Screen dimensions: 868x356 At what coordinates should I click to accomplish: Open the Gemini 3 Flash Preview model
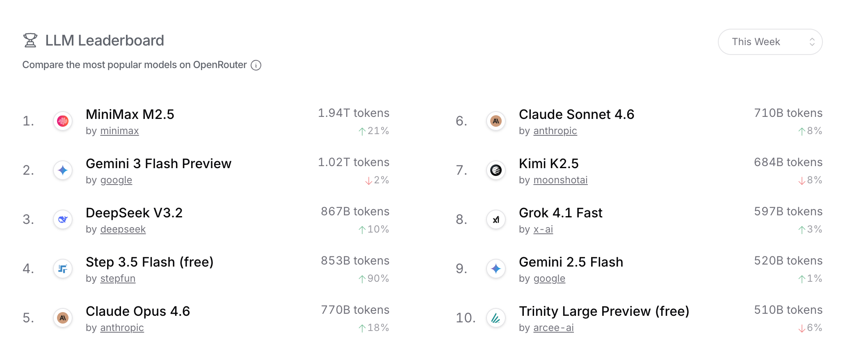(158, 164)
